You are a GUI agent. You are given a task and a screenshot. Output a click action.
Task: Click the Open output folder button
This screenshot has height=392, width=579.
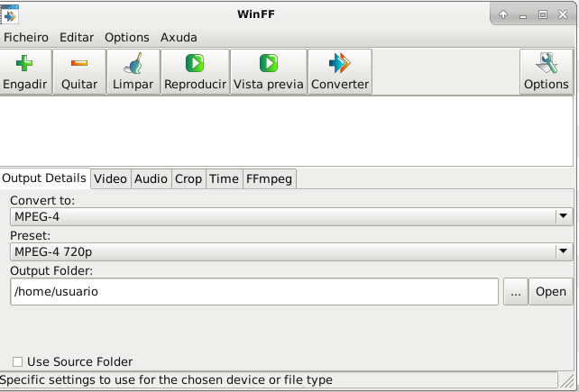tap(550, 292)
